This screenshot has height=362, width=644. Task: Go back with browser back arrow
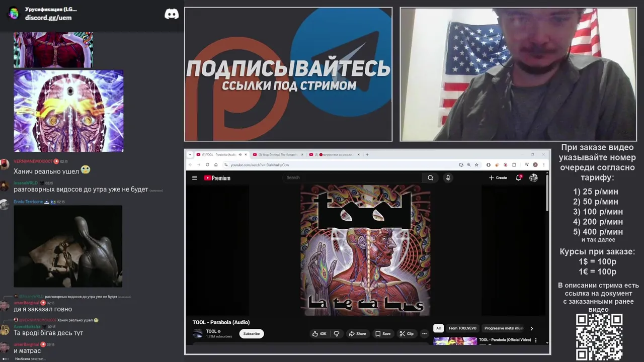coord(190,164)
